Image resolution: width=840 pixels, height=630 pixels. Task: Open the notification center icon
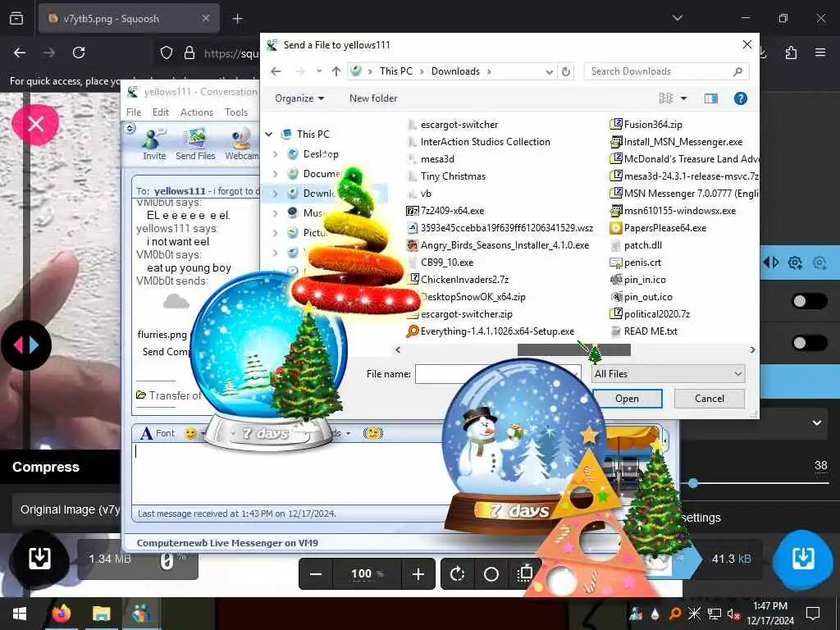coord(813,614)
